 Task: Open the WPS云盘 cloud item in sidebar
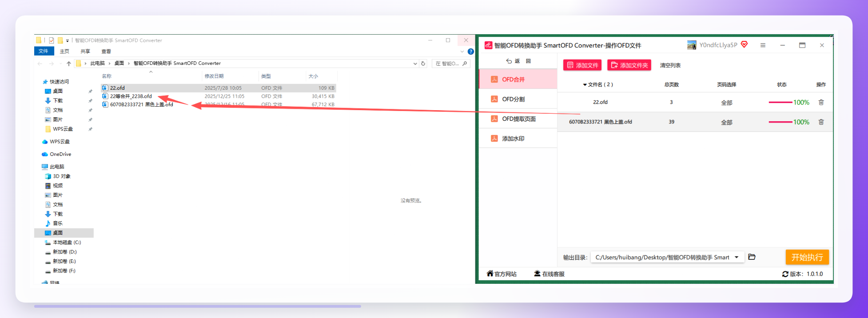(60, 142)
